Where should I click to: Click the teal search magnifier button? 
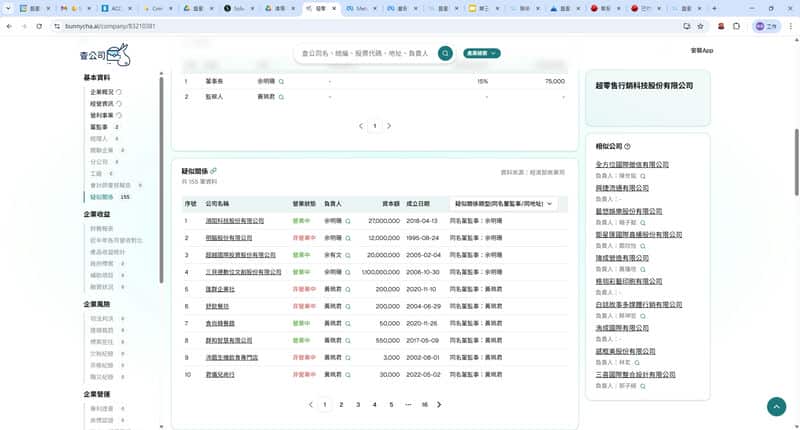tap(445, 53)
